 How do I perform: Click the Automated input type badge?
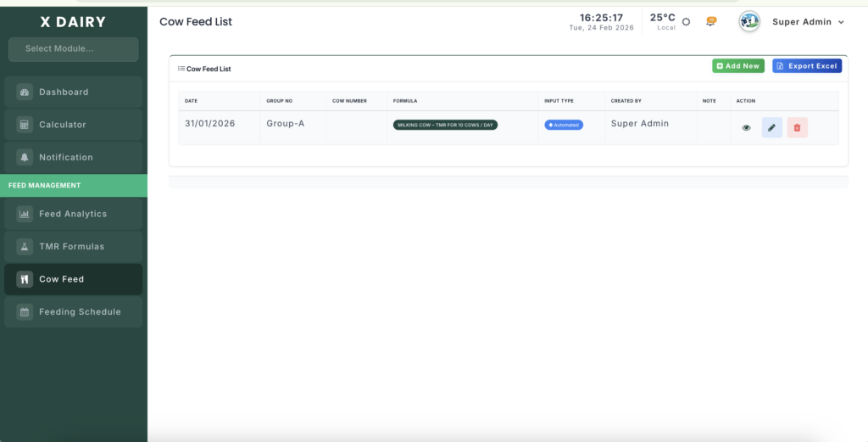[564, 125]
